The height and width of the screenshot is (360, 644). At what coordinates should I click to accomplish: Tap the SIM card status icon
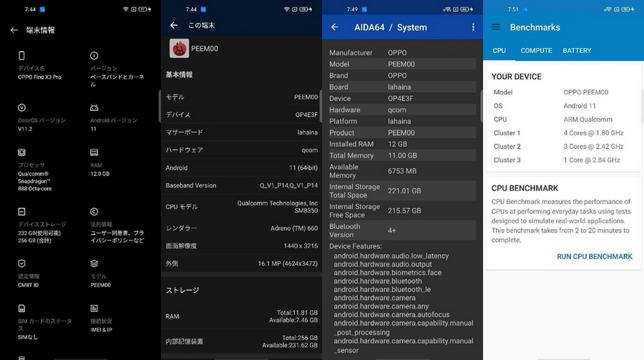(21, 308)
